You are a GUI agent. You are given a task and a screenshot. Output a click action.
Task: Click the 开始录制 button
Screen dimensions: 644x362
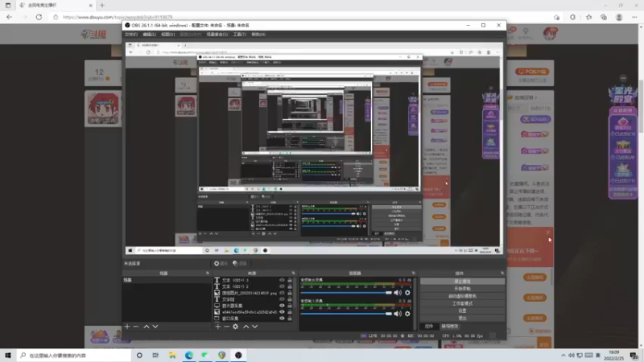click(x=462, y=289)
